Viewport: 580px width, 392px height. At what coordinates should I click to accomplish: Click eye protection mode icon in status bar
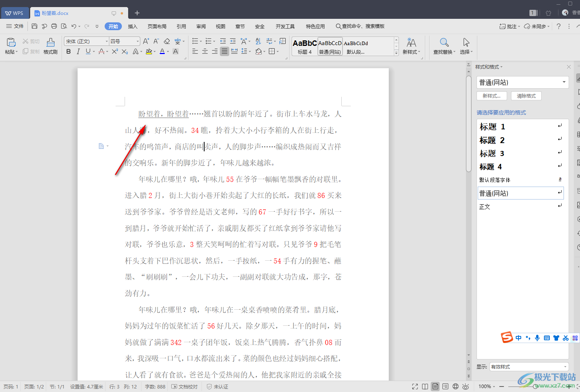coord(466,387)
